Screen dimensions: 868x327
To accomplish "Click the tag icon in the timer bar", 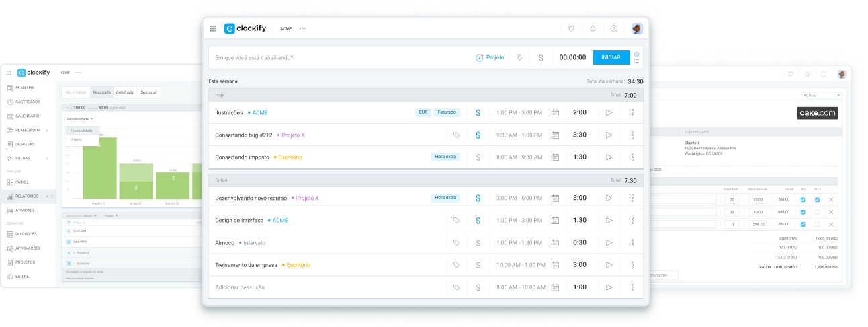I will click(519, 58).
